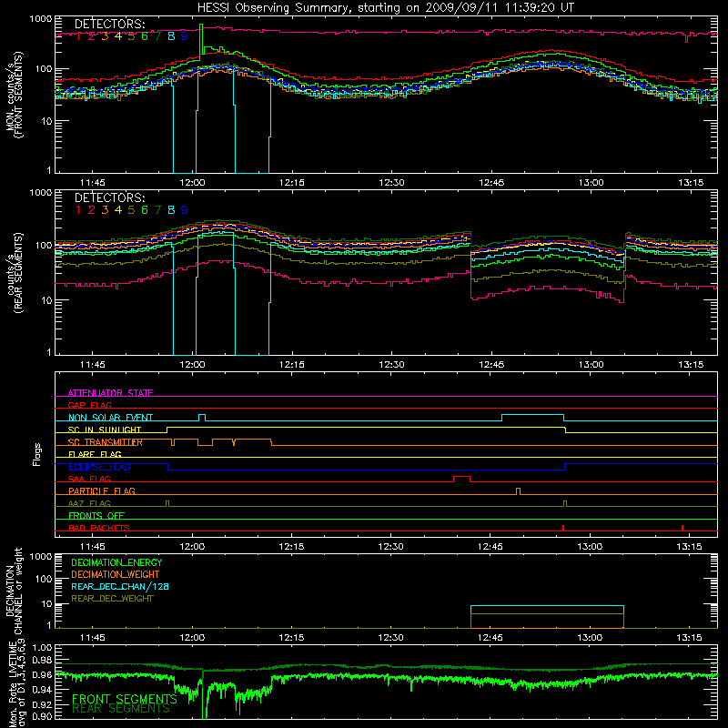Click the 'DECIMATION CHANNEL or weight' axis title

click(15, 591)
